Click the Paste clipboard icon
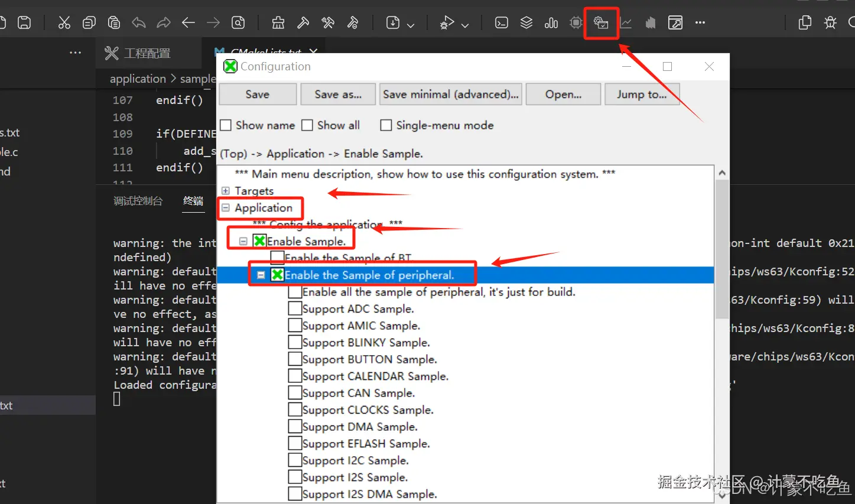855x504 pixels. [114, 22]
